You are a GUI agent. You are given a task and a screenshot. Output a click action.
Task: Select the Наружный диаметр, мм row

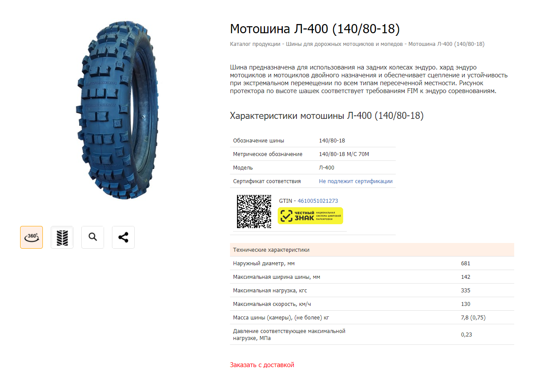(x=372, y=264)
